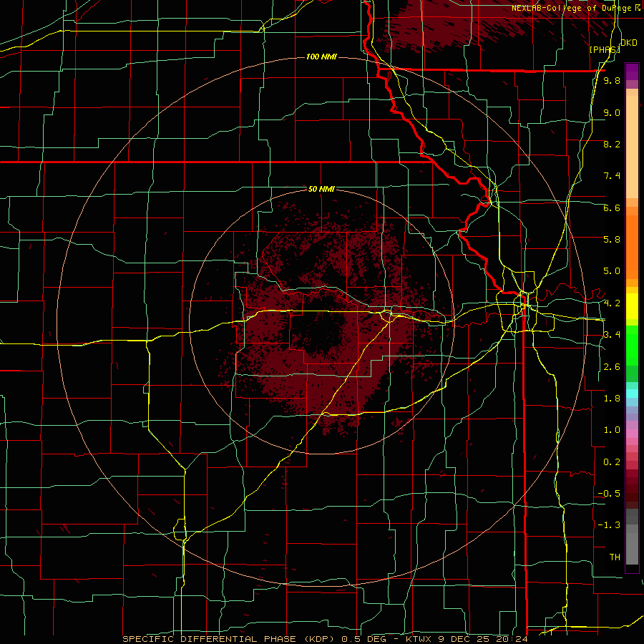
Task: Click the DKD label above color scale
Action: point(629,43)
